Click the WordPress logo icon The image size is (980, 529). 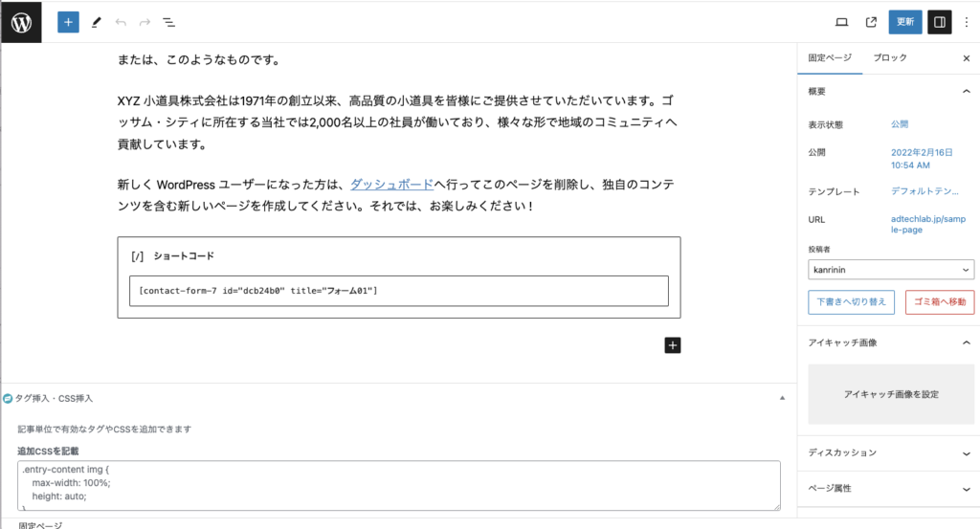tap(21, 21)
